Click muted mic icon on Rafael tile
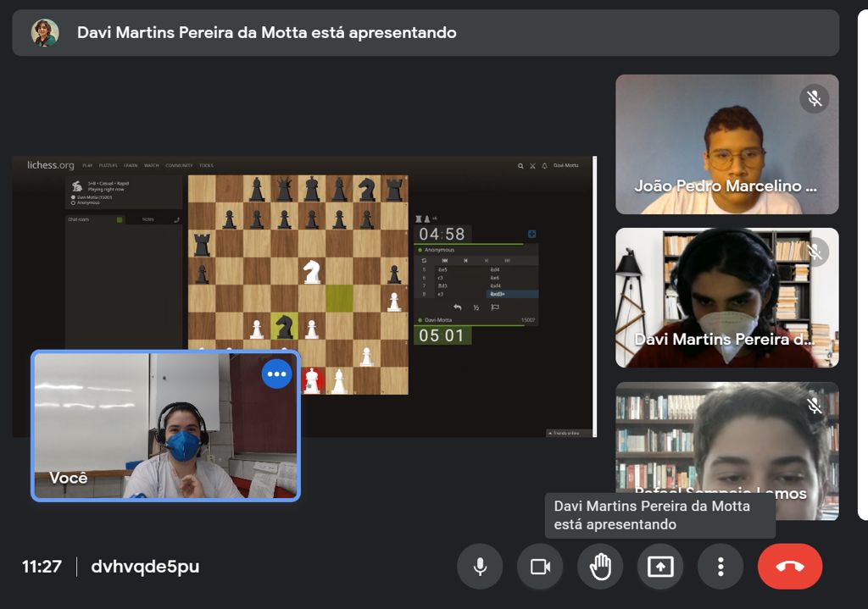 [815, 406]
